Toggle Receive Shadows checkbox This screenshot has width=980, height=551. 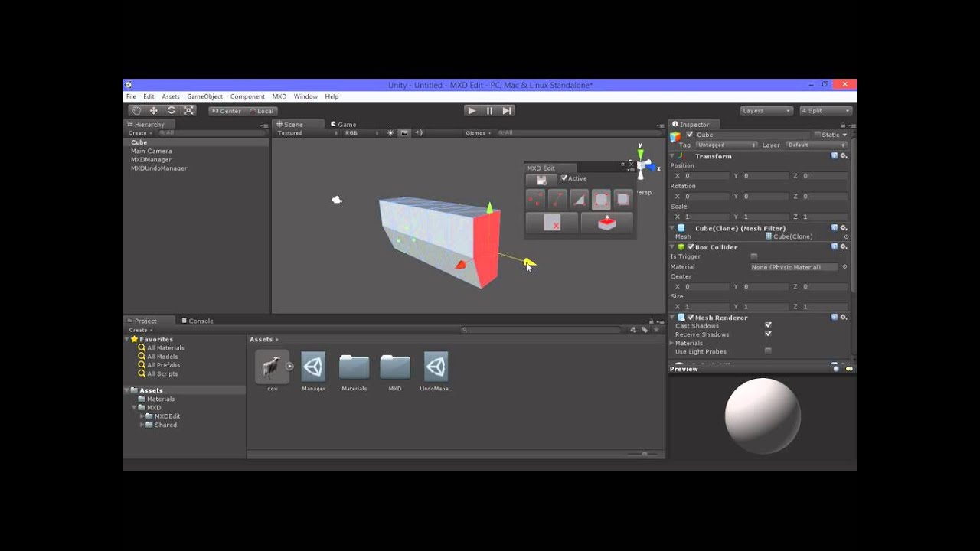click(768, 334)
